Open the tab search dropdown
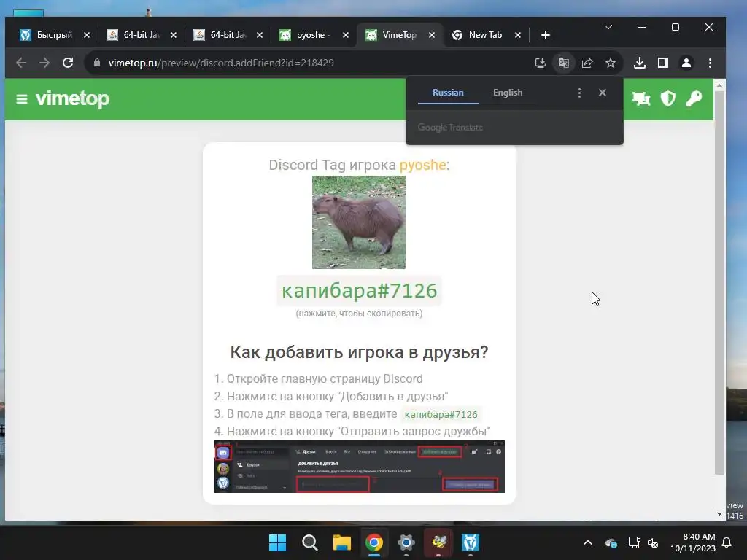 (608, 27)
